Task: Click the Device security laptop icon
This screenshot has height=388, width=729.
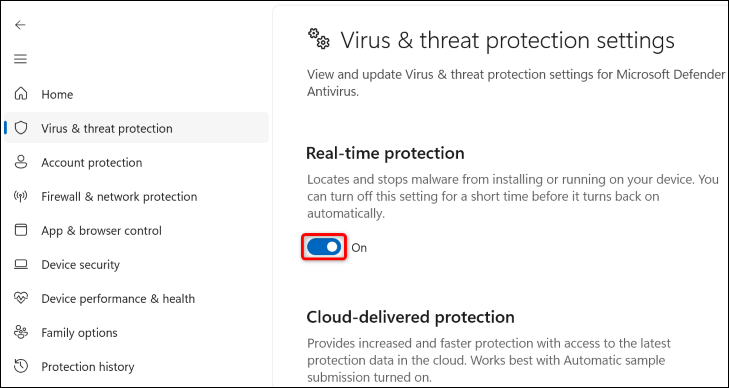Action: [21, 264]
